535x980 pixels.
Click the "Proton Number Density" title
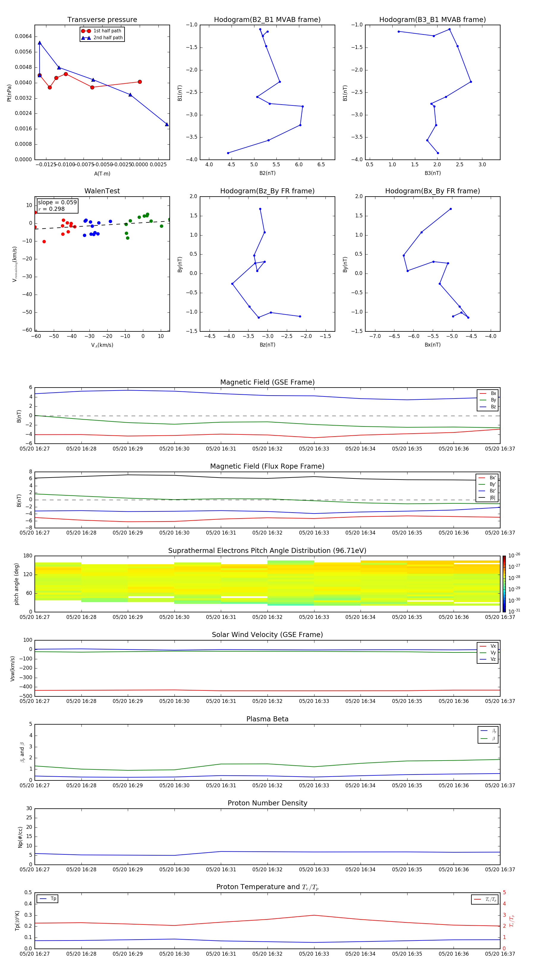click(x=267, y=803)
